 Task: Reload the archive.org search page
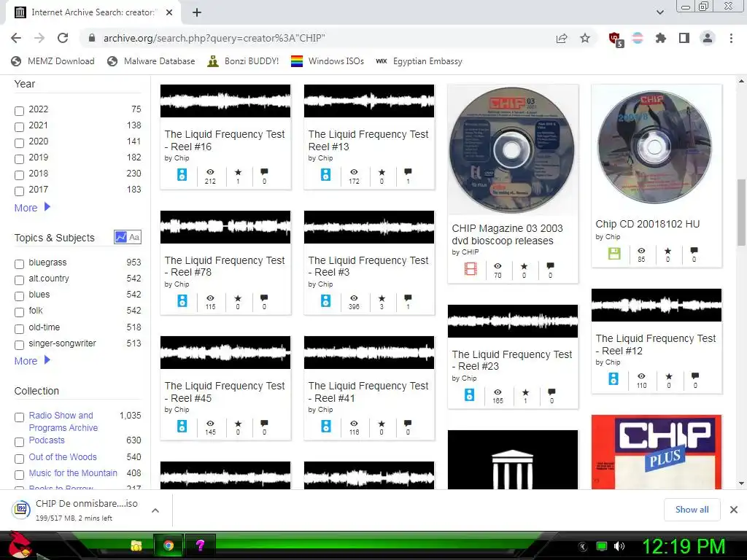[63, 38]
